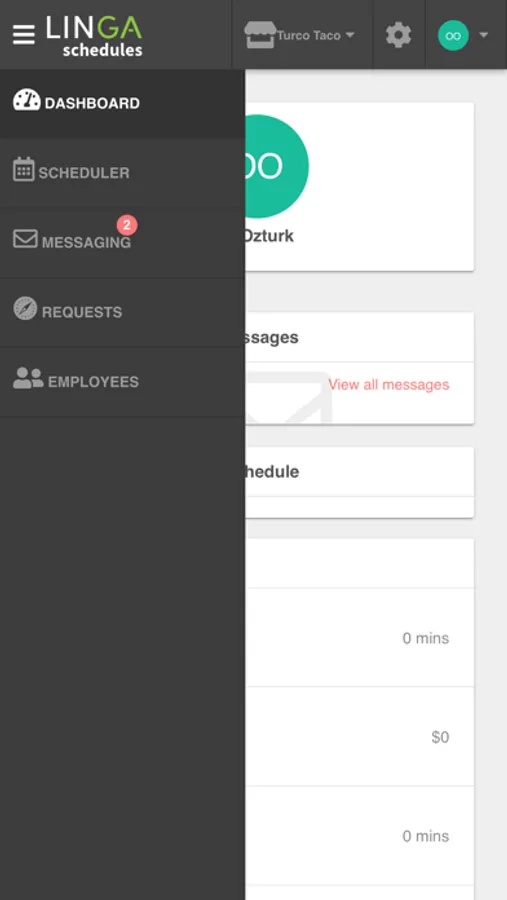
Task: Click the Scheduler calendar icon
Action: [x=24, y=170]
